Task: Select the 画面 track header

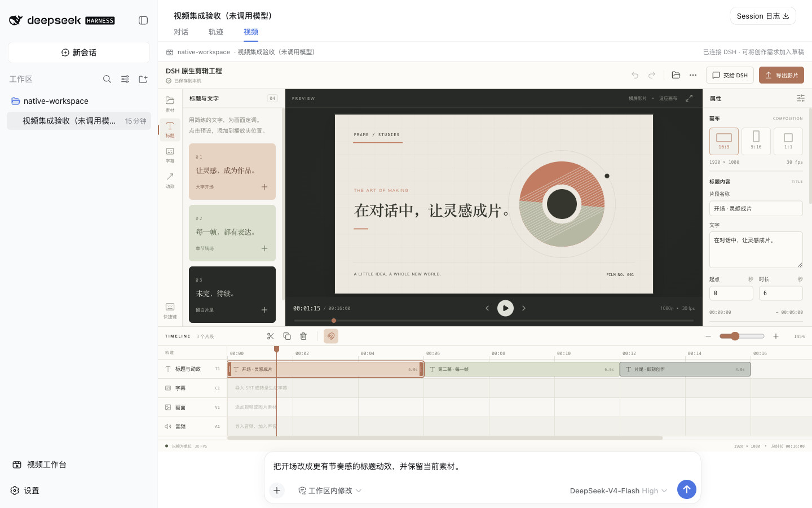Action: tap(192, 408)
